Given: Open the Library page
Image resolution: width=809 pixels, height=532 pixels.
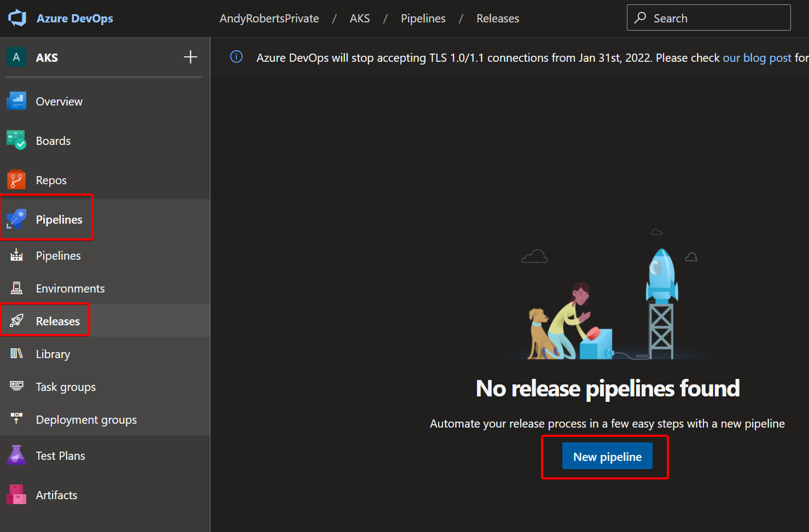Looking at the screenshot, I should [53, 354].
